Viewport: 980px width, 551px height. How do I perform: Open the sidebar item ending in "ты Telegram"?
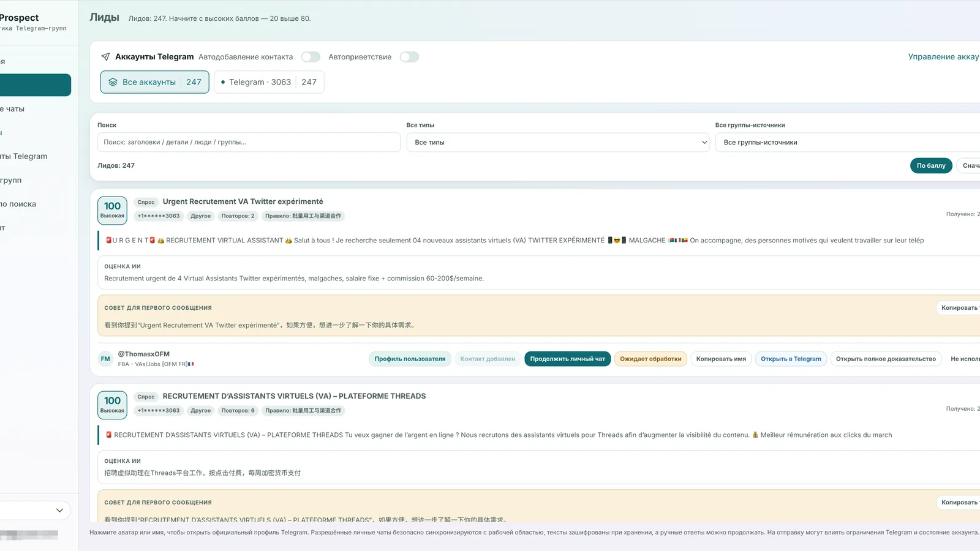[x=24, y=156]
